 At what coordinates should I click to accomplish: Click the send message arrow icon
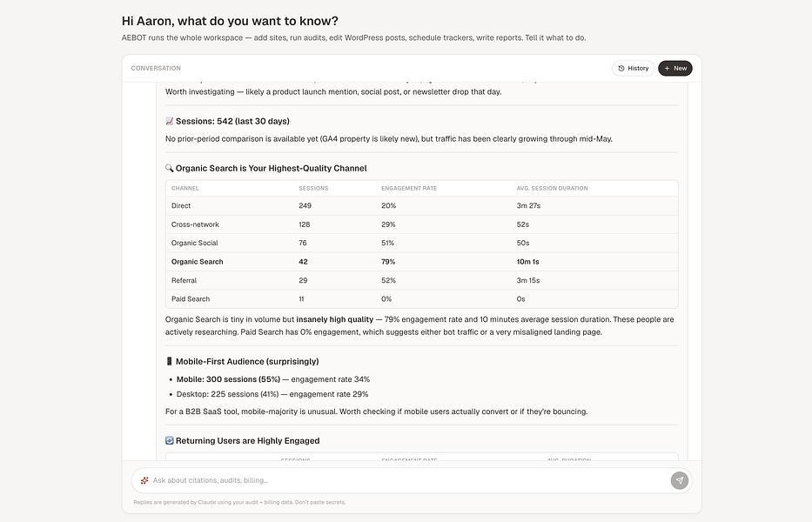point(680,480)
